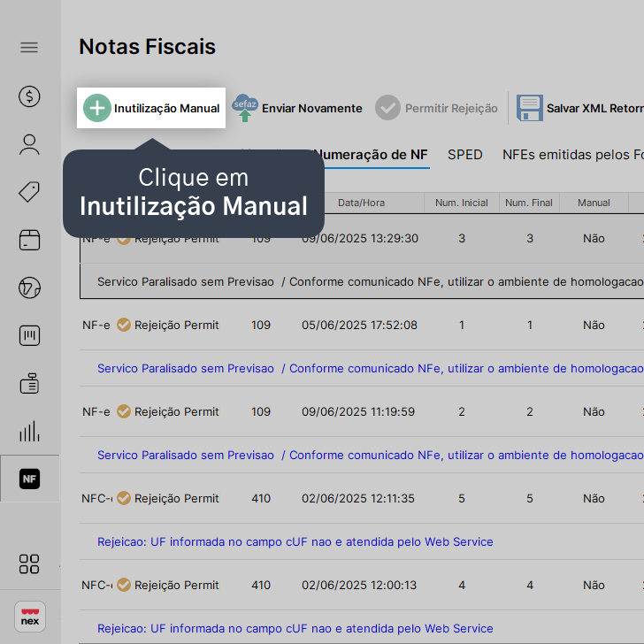Click black Servico Paralisado message in selected row
This screenshot has width=644, height=644.
[370, 281]
